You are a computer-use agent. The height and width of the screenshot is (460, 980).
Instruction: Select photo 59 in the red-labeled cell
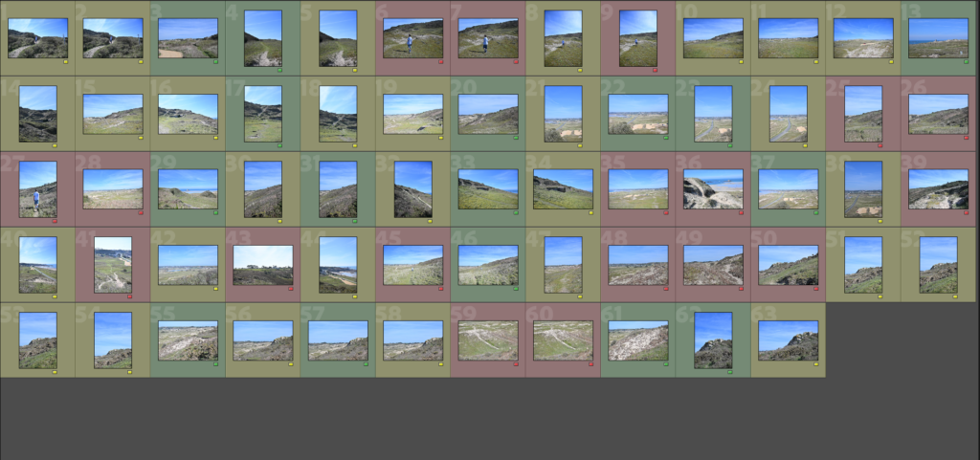point(488,340)
